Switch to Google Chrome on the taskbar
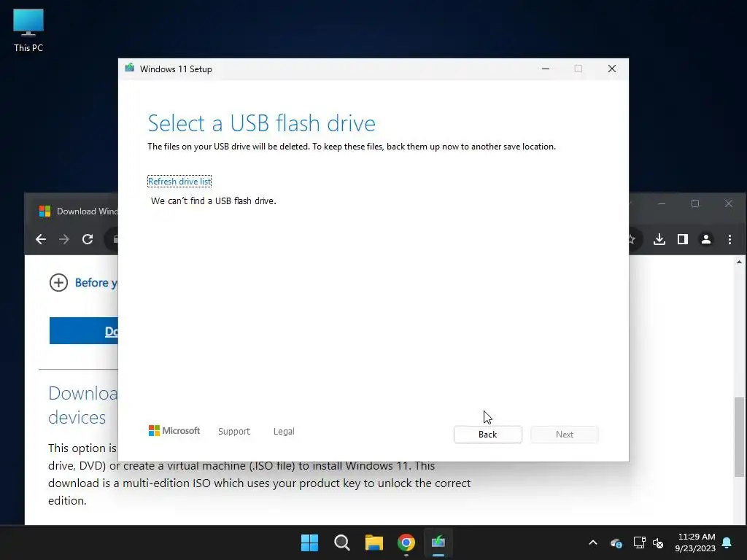The width and height of the screenshot is (747, 560). [x=406, y=542]
